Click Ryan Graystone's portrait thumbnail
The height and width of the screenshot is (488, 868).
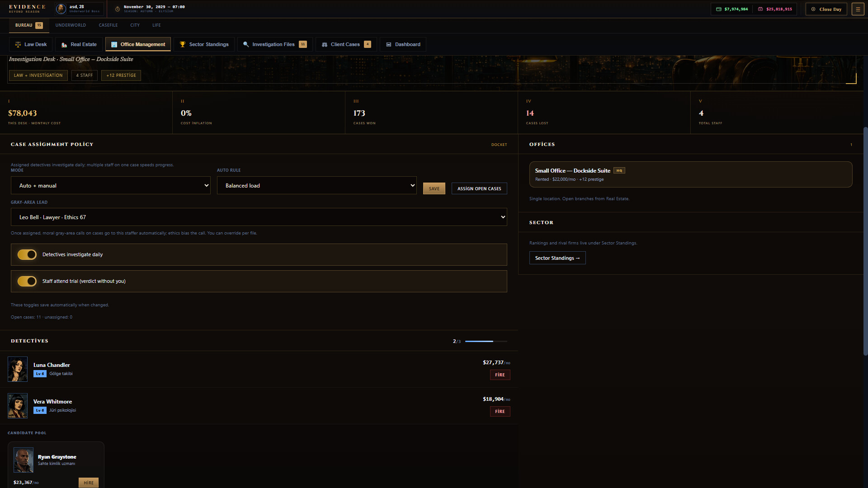click(24, 460)
